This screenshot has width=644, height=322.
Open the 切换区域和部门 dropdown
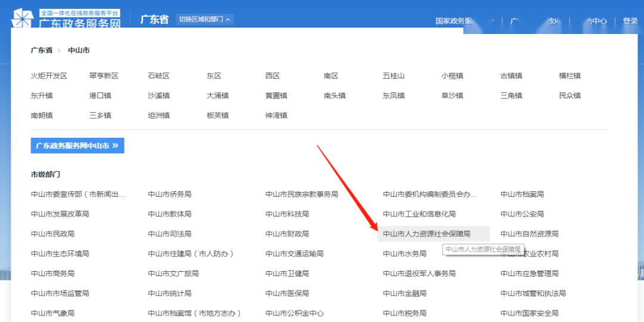[x=205, y=19]
